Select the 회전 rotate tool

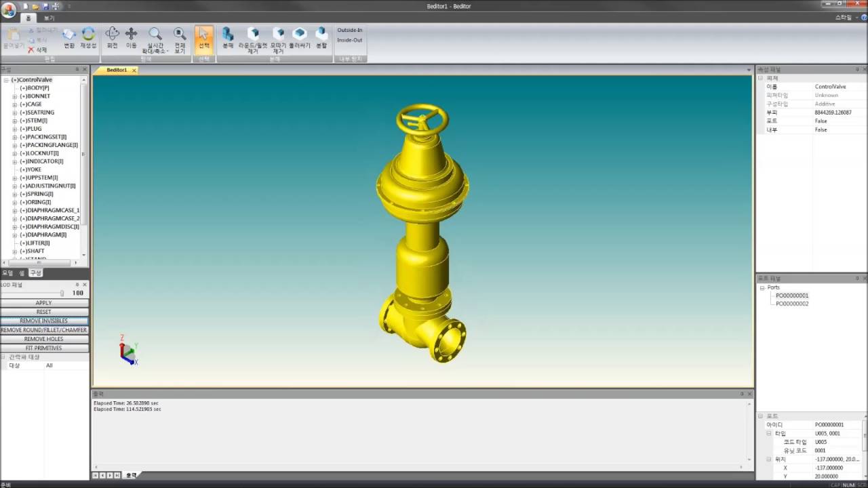click(113, 38)
